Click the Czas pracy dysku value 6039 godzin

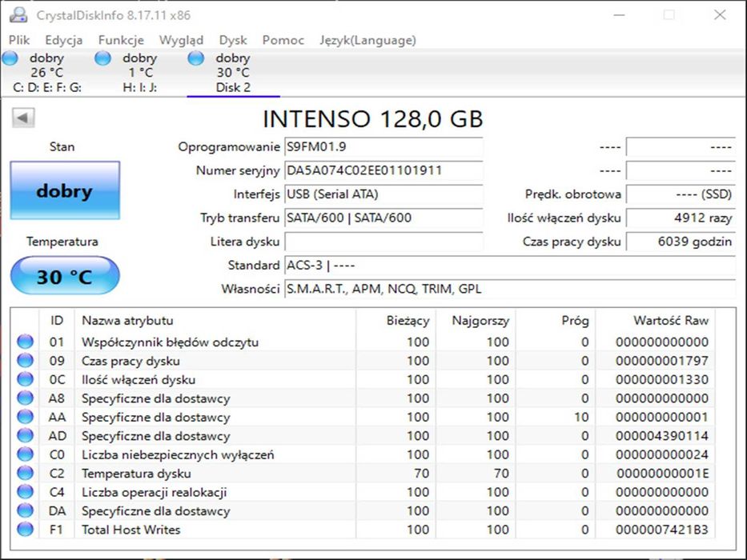pyautogui.click(x=681, y=242)
